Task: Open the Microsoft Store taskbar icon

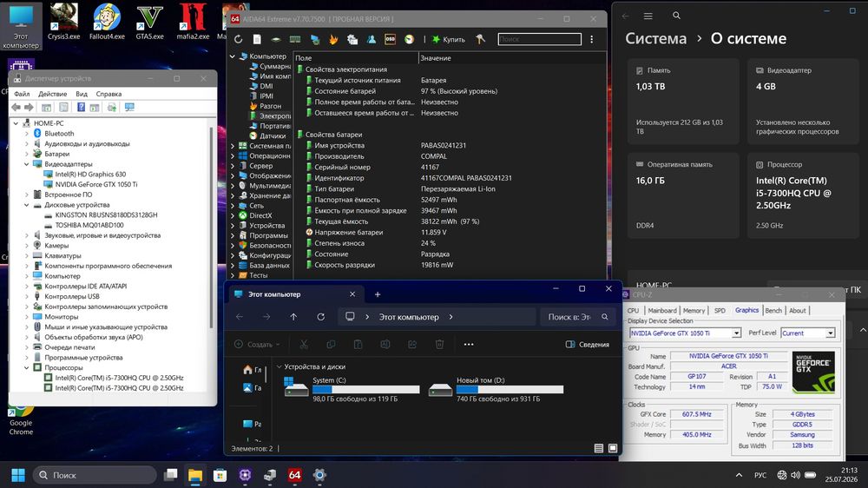Action: [220, 475]
